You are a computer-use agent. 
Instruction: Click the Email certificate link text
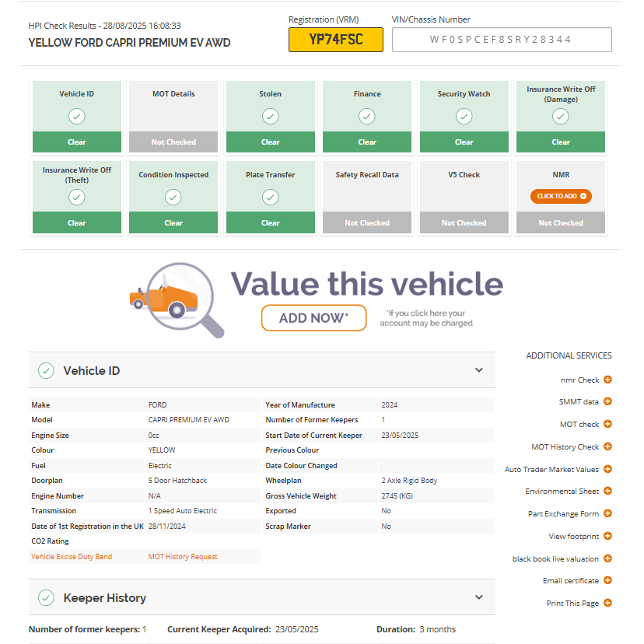click(571, 580)
